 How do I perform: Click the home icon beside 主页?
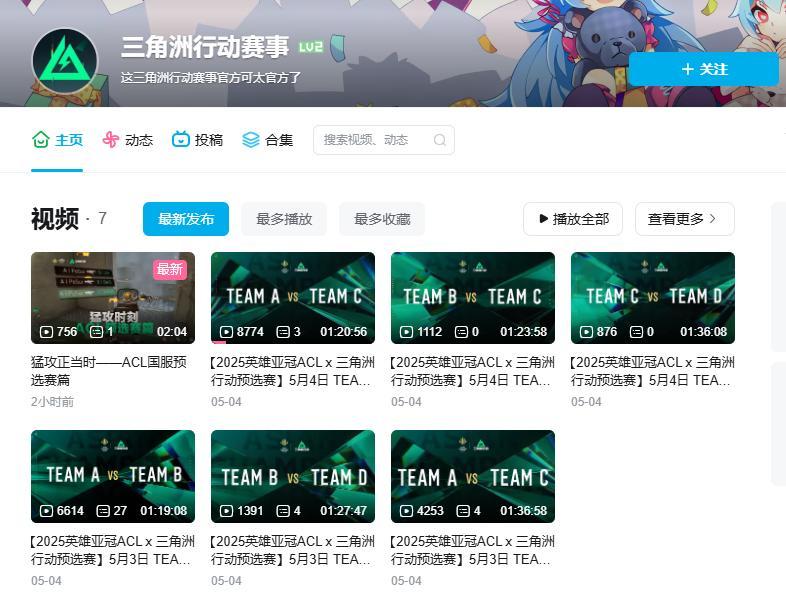point(41,140)
